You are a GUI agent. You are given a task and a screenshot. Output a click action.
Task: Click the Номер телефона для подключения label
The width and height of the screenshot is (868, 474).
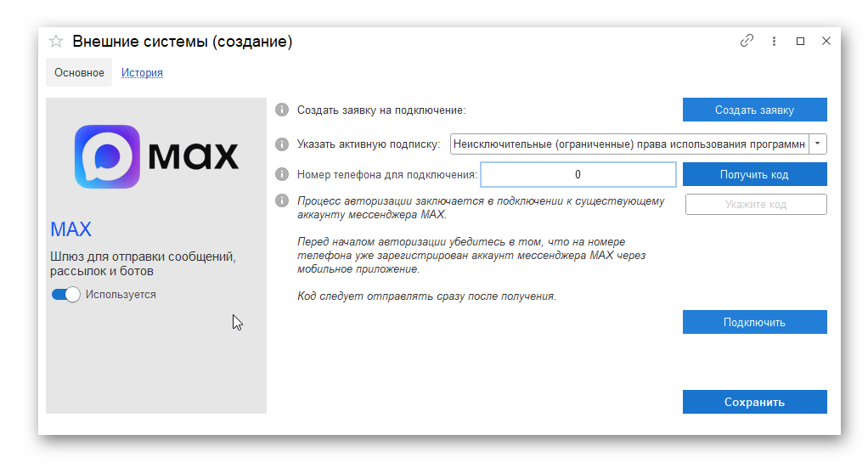click(x=387, y=174)
